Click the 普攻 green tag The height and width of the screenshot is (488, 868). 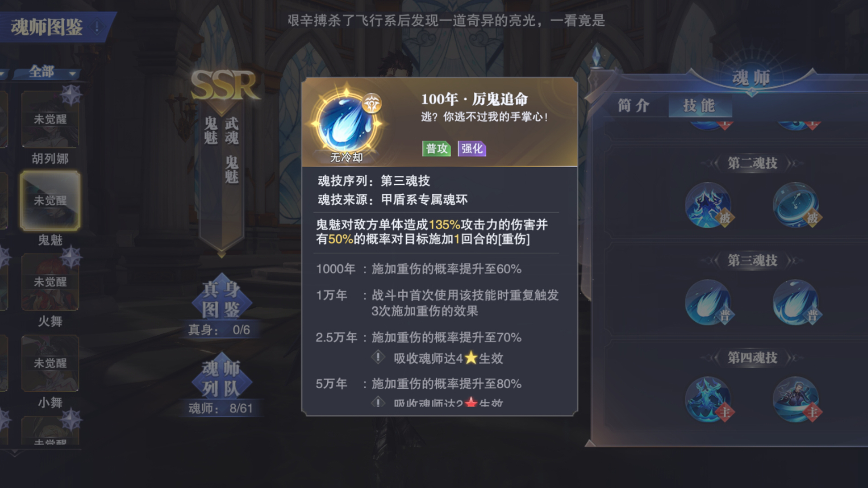click(x=436, y=148)
